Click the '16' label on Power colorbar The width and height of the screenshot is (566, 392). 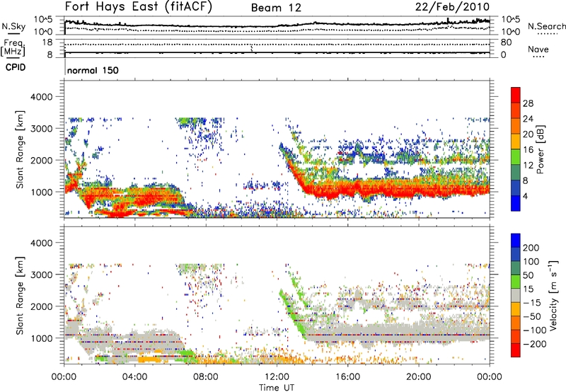coord(528,150)
